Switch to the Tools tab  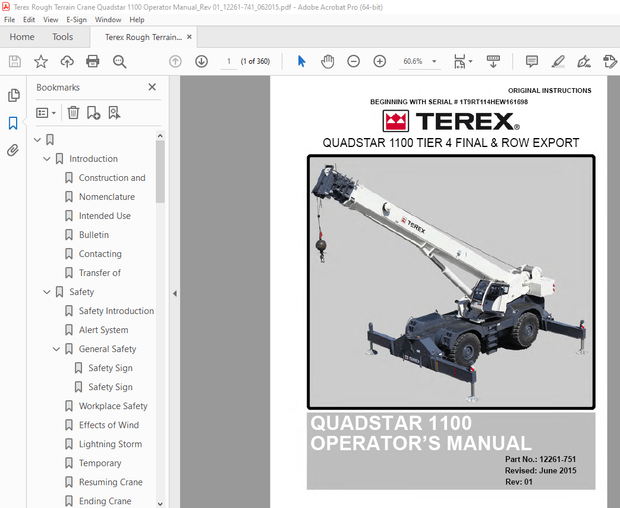point(62,37)
